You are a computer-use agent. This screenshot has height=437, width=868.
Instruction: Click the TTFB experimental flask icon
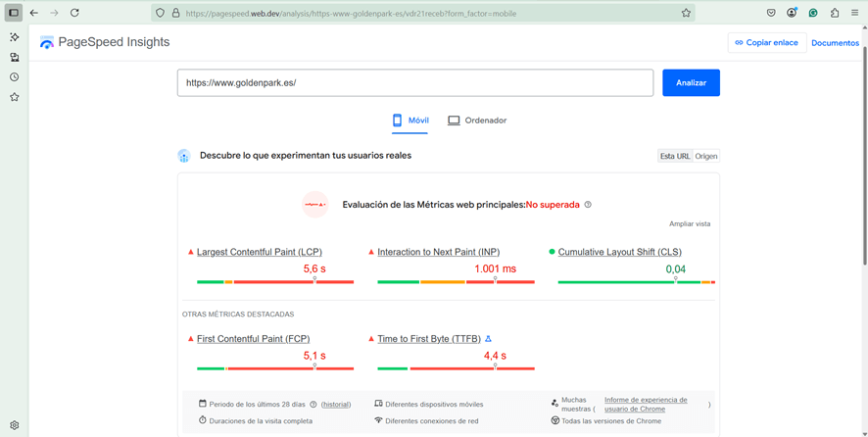coord(488,339)
